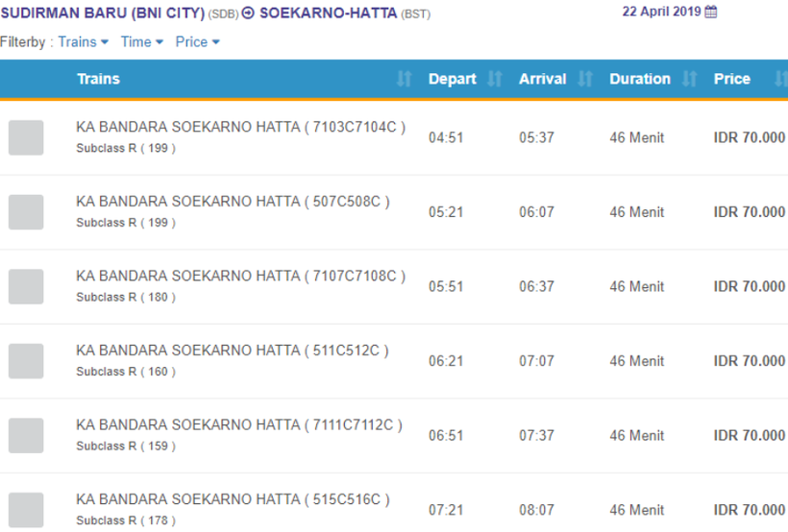Click the route direction icon before SOEKARNO-HATTA

(x=248, y=13)
